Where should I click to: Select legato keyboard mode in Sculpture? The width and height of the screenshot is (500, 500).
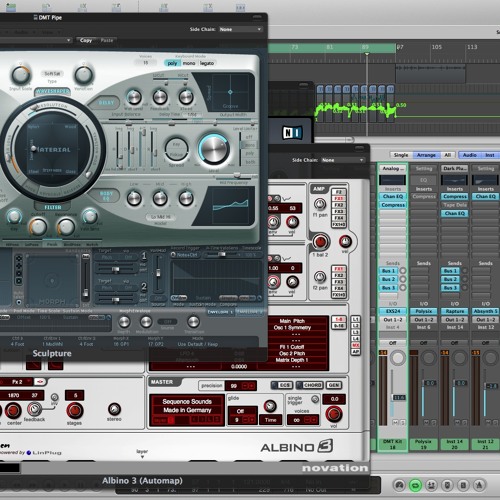[207, 63]
